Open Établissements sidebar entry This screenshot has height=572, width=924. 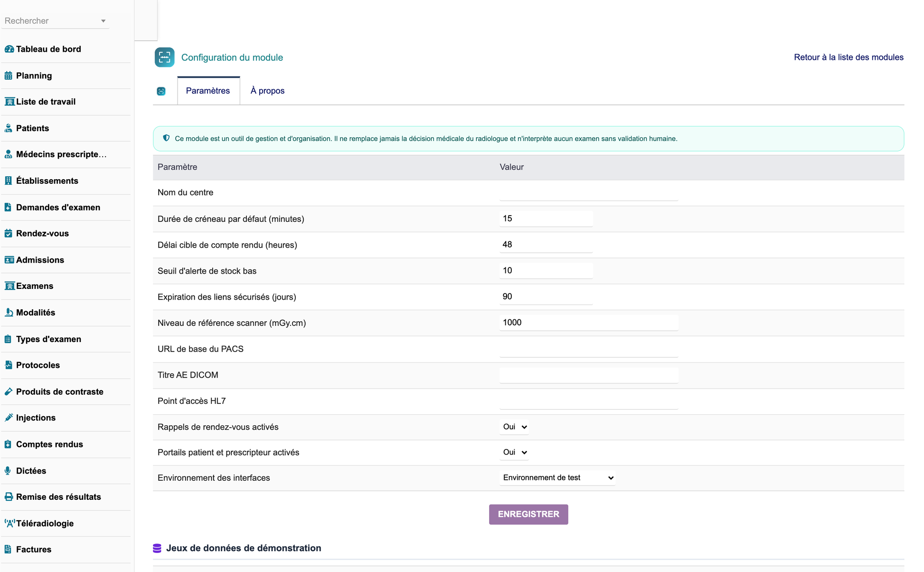(x=47, y=181)
